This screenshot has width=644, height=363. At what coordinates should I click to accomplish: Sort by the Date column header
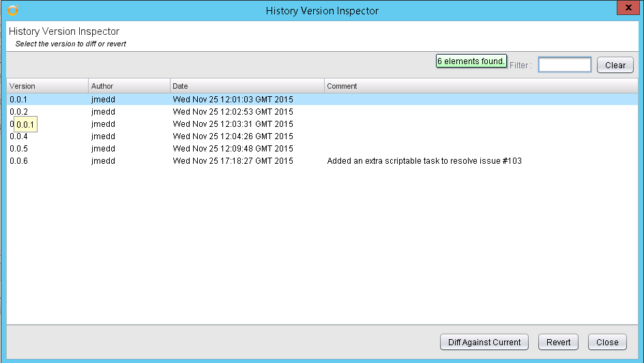[247, 86]
